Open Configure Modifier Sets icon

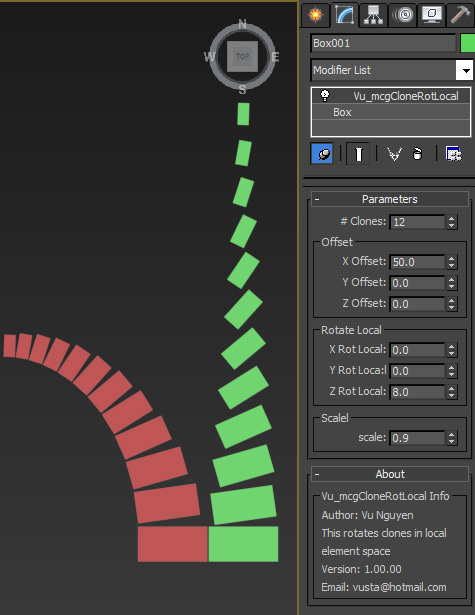tap(454, 153)
